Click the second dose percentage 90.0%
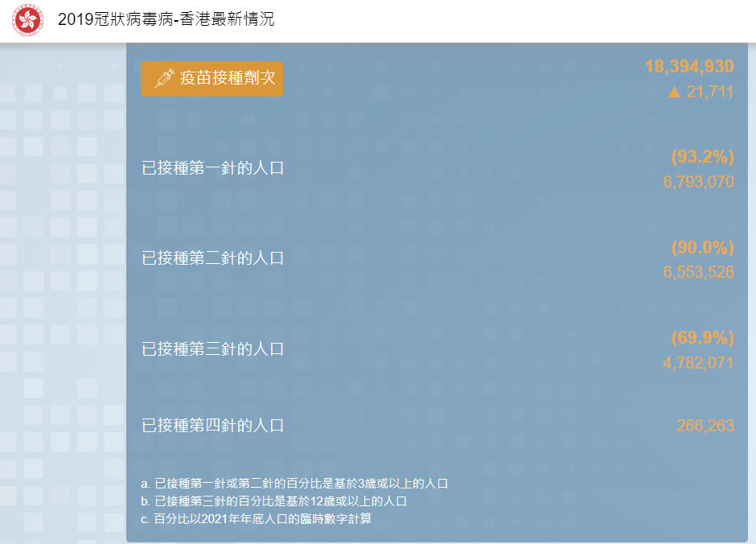Viewport: 756px width, 544px height. pos(702,246)
